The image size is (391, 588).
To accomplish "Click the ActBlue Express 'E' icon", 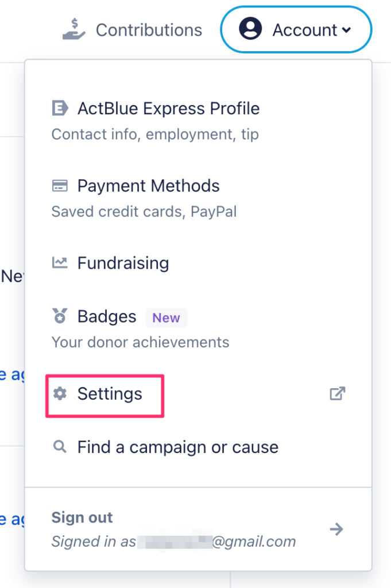I will [x=60, y=109].
